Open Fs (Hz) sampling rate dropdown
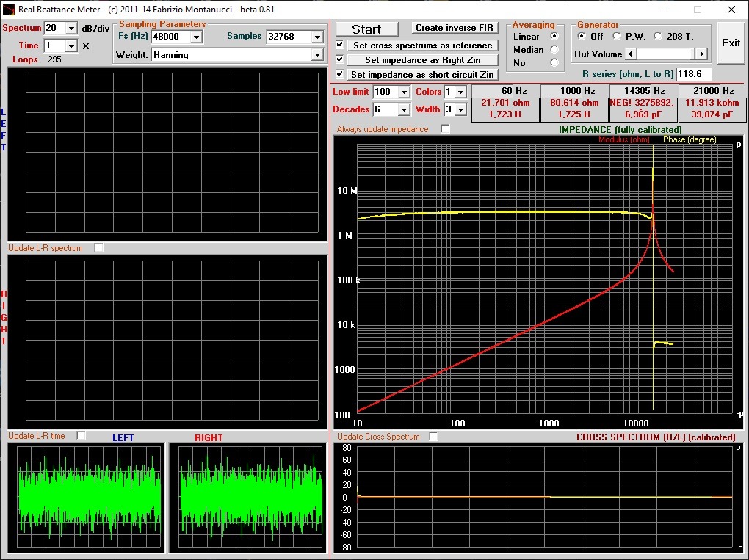The image size is (749, 560). [x=196, y=37]
